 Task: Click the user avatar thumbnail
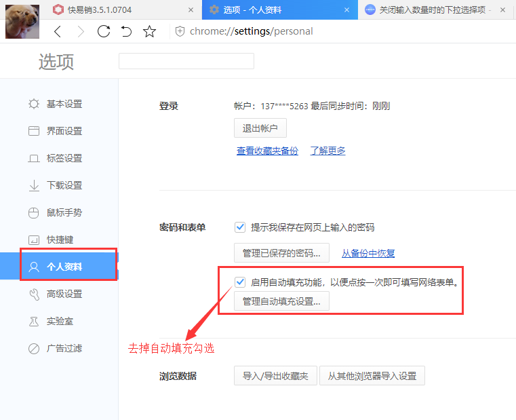tap(22, 21)
